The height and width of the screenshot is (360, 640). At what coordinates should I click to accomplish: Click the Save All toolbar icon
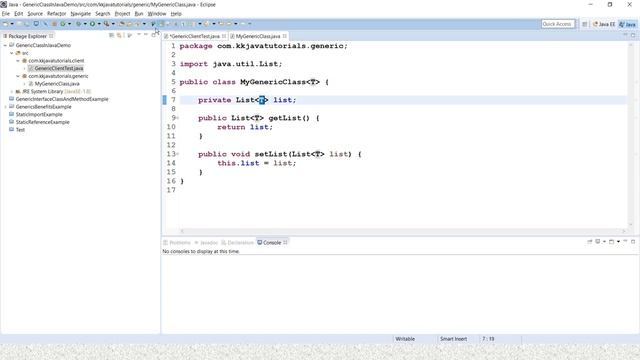click(26, 24)
